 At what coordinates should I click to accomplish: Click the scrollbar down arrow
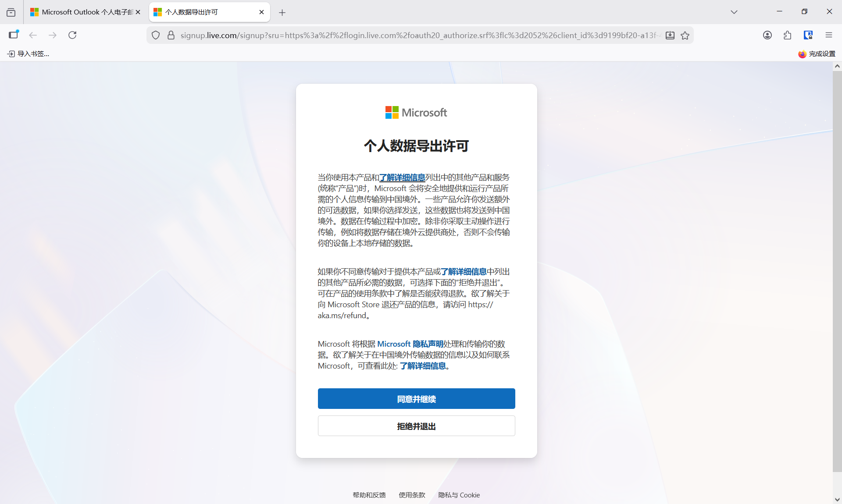(837, 499)
